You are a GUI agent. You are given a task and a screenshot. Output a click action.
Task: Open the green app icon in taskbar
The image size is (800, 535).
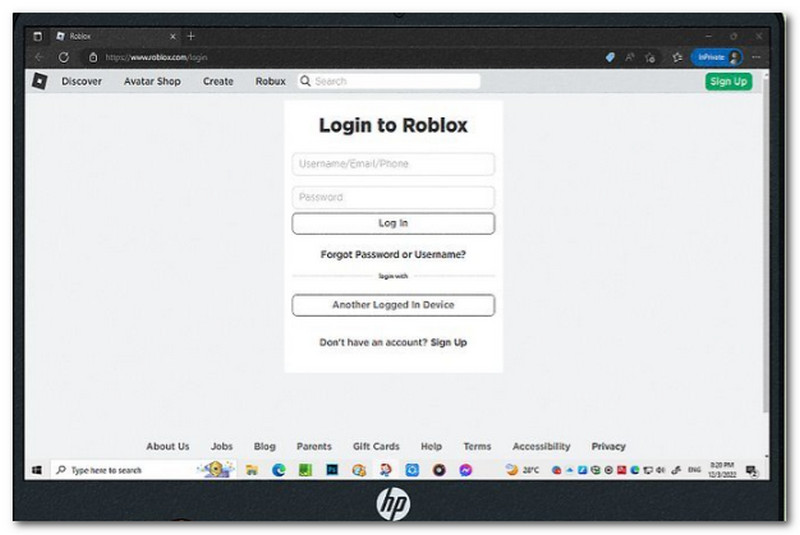point(305,470)
